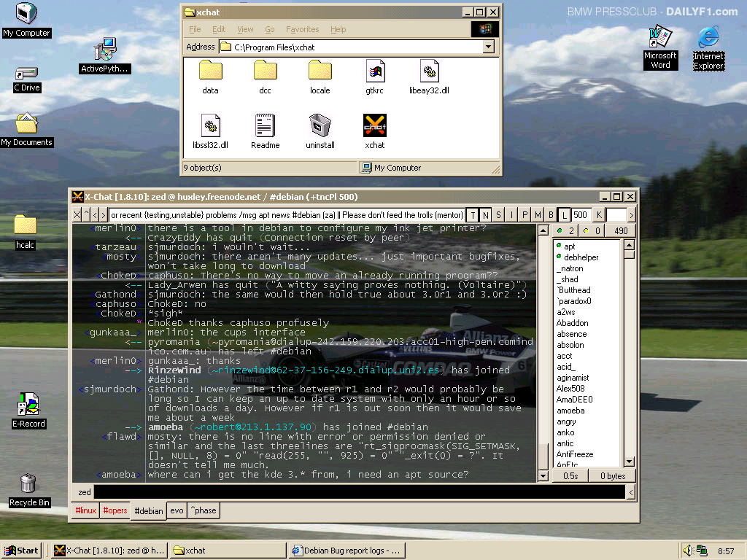Open the xchat application icon in folder

[374, 125]
